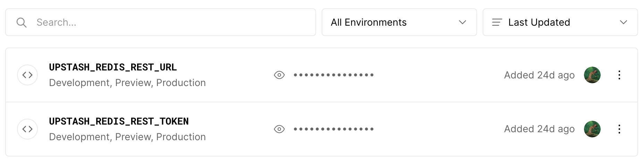Screen dimensions: 644x161
Task: Click the user avatar on REST_TOKEN row
Action: click(592, 129)
